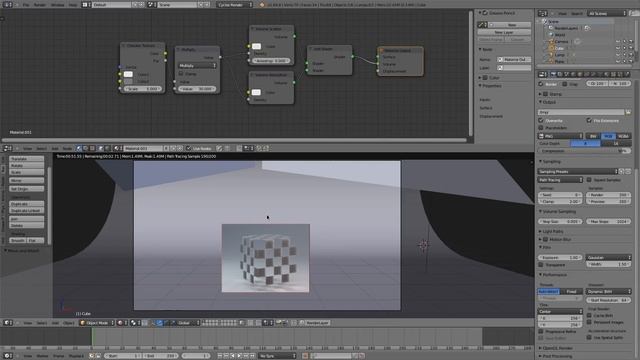The width and height of the screenshot is (640, 360).
Task: Open the Sampling Presets dropdown
Action: point(578,171)
